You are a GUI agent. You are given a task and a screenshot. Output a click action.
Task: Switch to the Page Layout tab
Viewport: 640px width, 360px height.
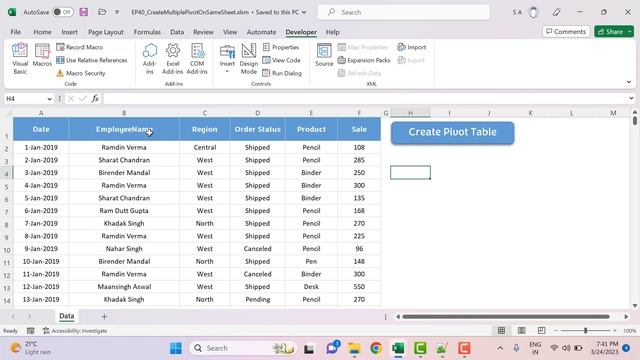click(x=106, y=32)
